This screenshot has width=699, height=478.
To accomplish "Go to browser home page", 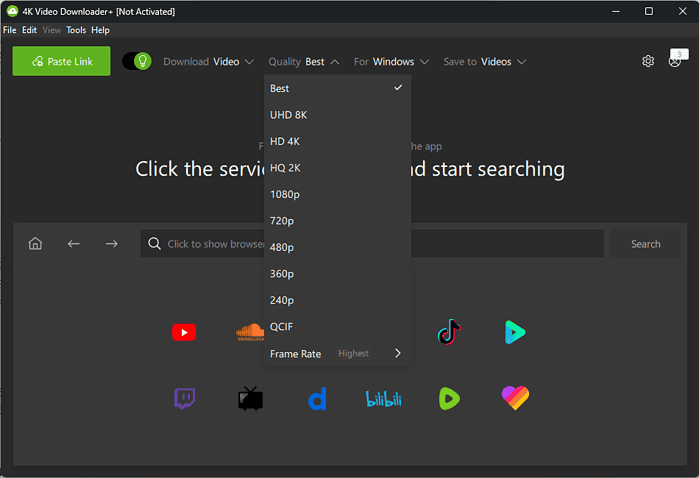I will click(35, 243).
